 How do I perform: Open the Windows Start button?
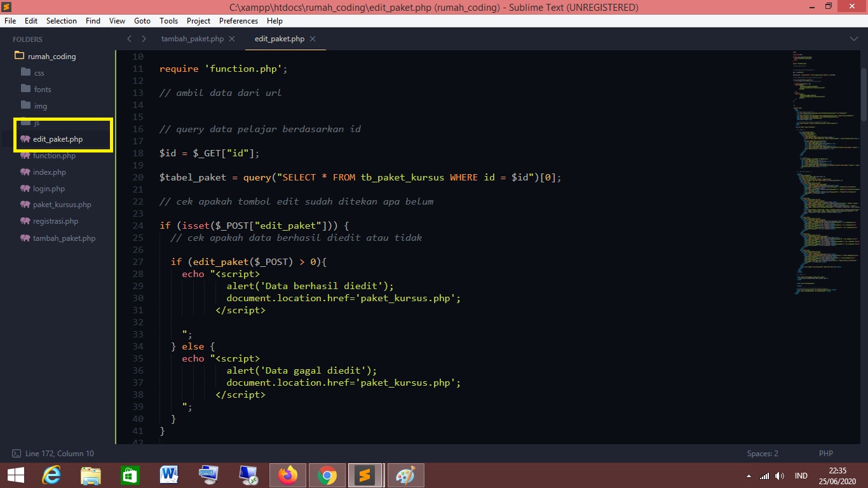point(15,475)
